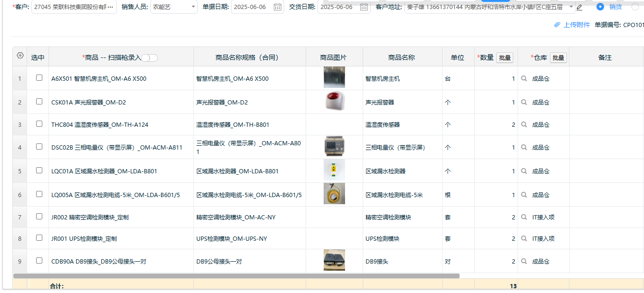644x293 pixels.
Task: Open the 交货日期 calendar icon
Action: point(364,7)
